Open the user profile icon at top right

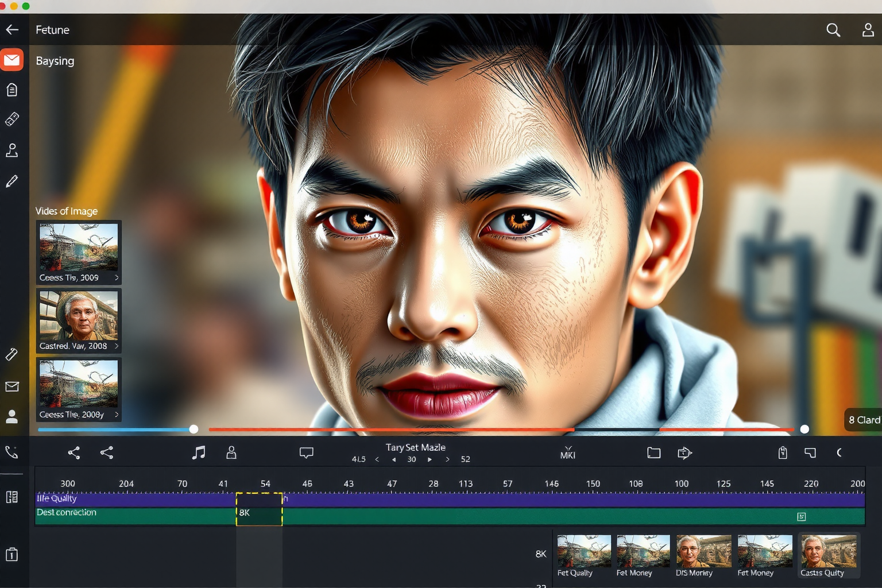point(868,30)
